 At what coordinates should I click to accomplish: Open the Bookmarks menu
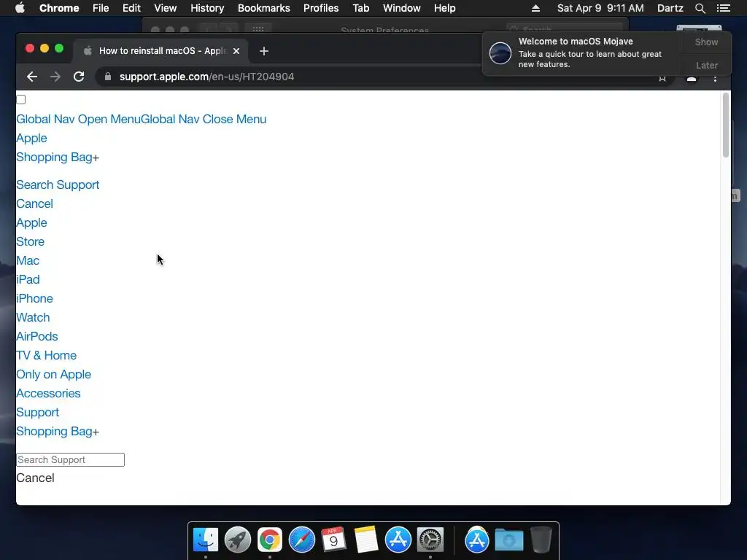point(263,8)
